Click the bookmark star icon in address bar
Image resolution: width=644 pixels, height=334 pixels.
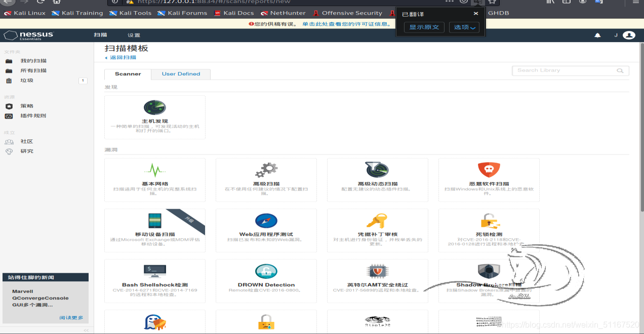point(492,2)
